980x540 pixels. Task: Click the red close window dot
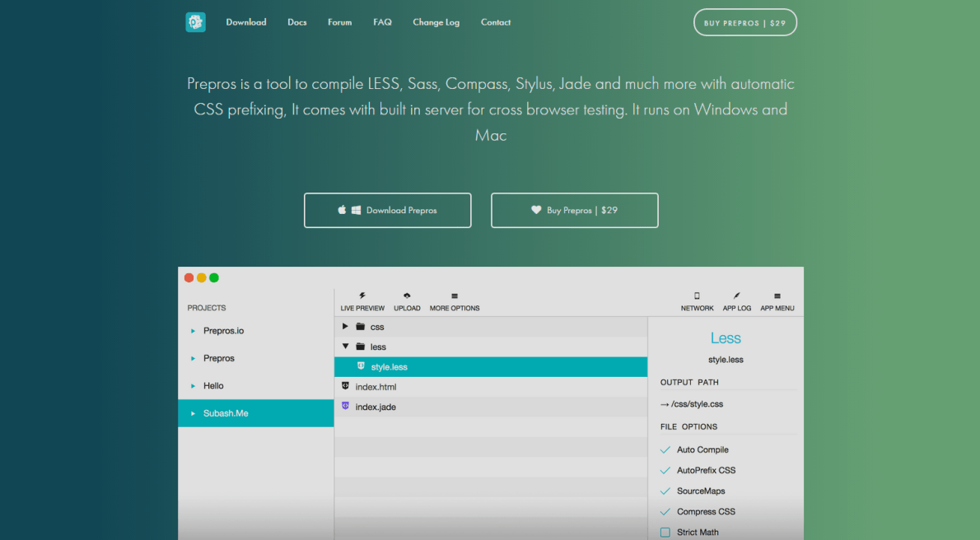[x=189, y=277]
